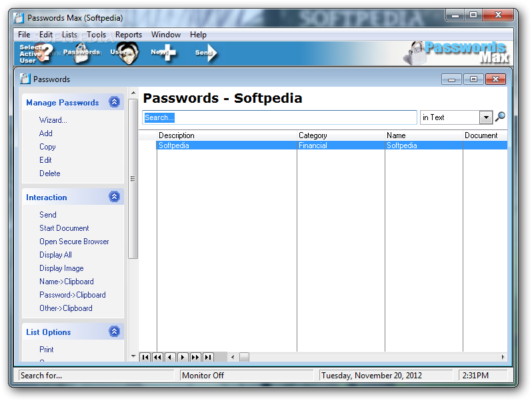
Task: Jump back a page of records
Action: pyautogui.click(x=158, y=357)
